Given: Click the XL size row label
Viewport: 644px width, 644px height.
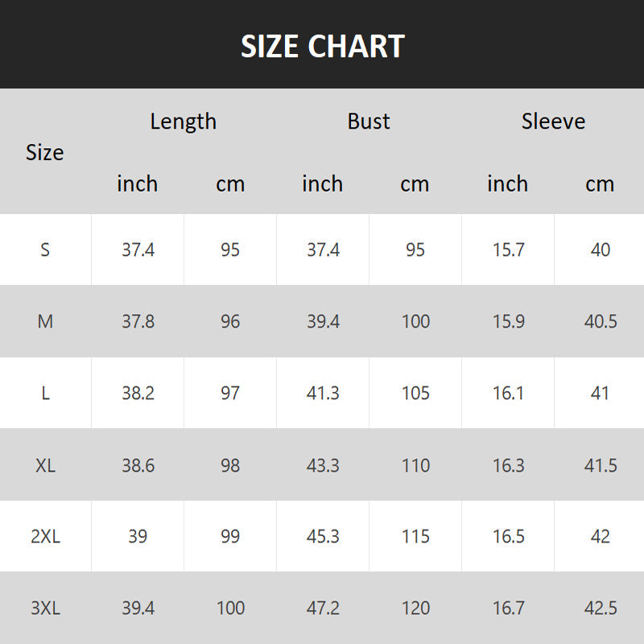Looking at the screenshot, I should click(x=45, y=465).
